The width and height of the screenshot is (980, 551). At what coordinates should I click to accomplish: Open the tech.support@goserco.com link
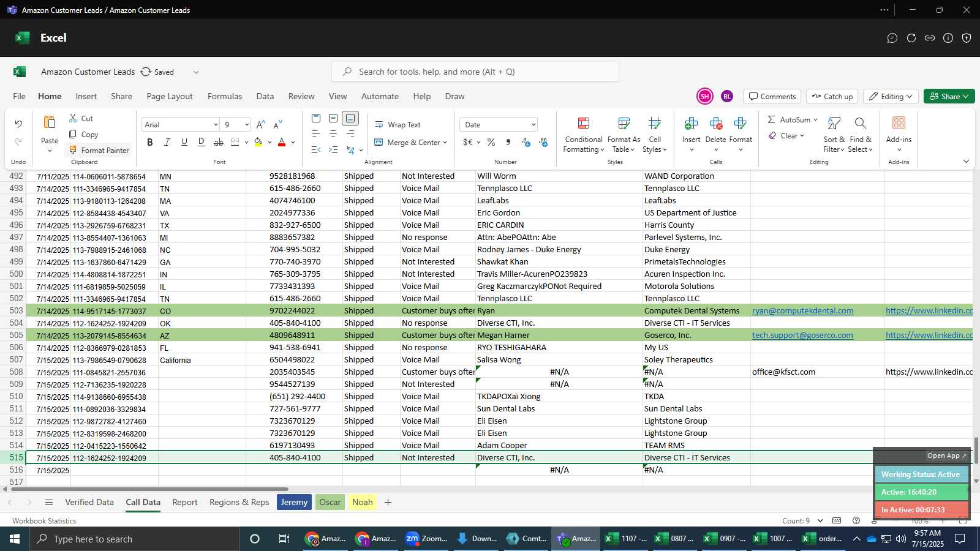pos(802,335)
